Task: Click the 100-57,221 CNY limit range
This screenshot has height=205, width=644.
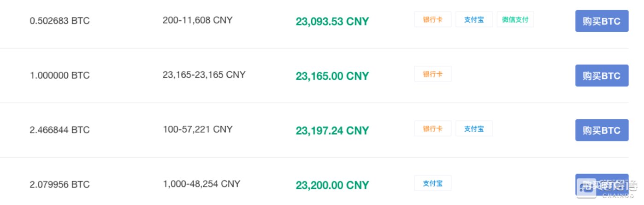Action: coord(197,129)
